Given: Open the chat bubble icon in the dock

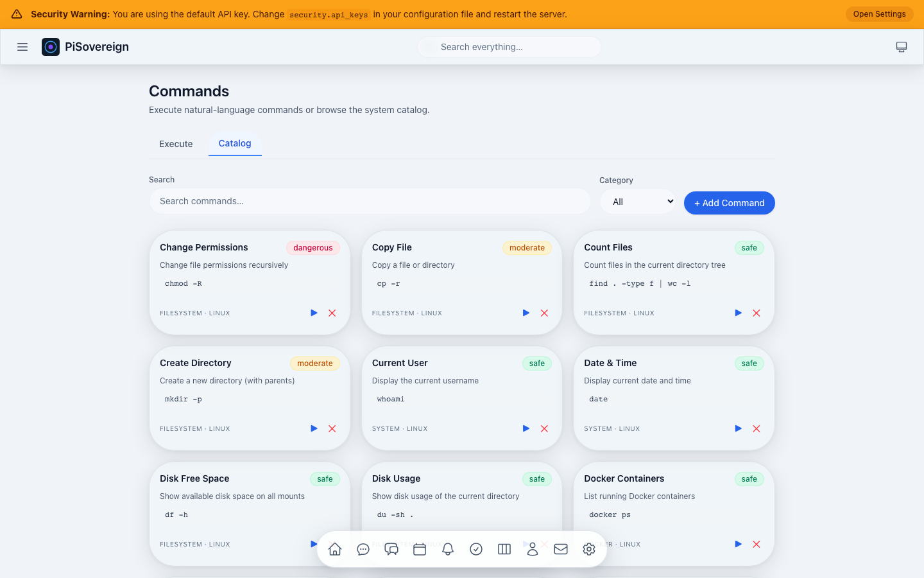Looking at the screenshot, I should pos(363,549).
